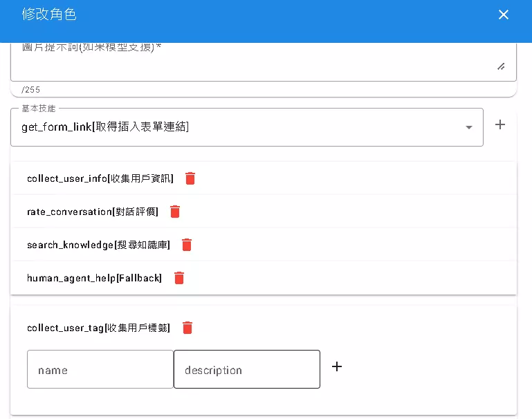Viewport: 532px width, 419px height.
Task: Click the search_knowledge[搜尋知識庫] label
Action: click(x=98, y=245)
